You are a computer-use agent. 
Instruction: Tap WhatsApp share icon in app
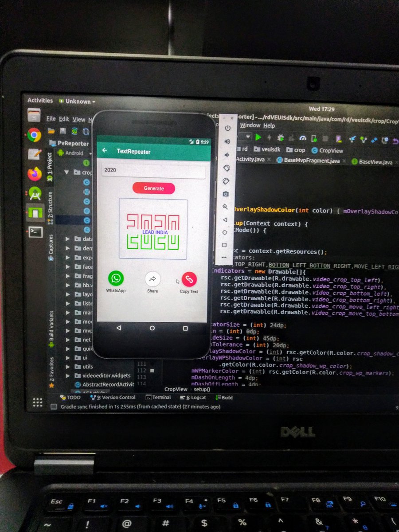(x=116, y=278)
